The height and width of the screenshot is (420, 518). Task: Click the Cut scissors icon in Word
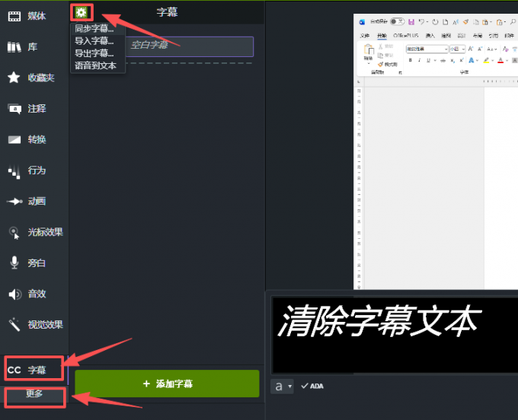point(381,46)
